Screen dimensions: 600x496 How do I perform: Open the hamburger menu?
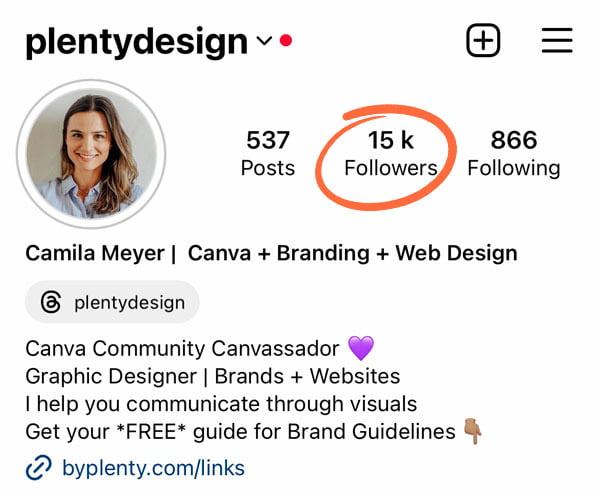[557, 40]
